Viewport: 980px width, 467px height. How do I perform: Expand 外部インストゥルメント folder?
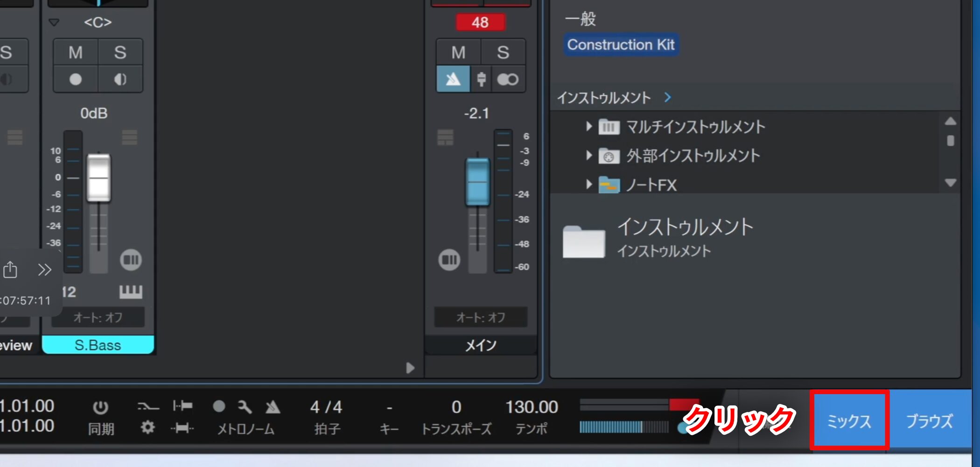click(x=589, y=155)
